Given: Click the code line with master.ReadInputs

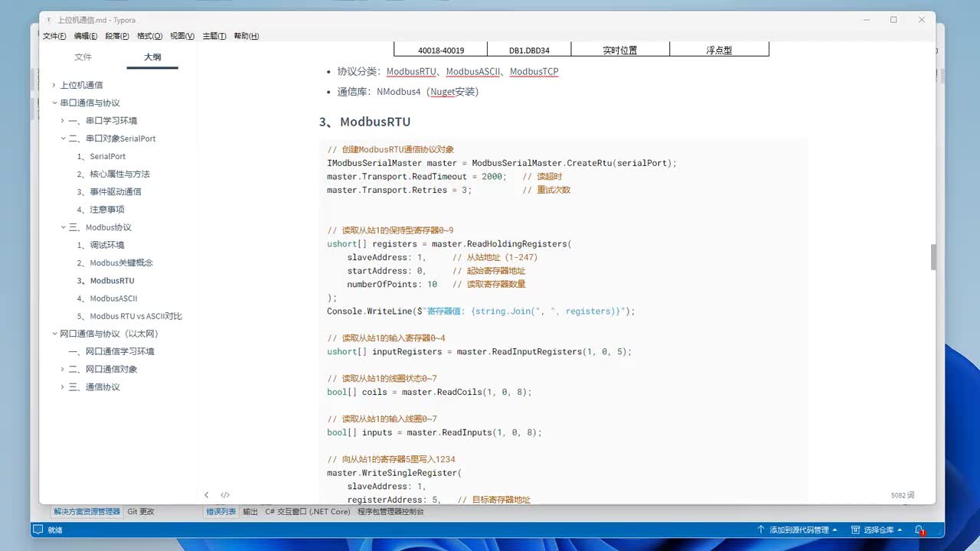Looking at the screenshot, I should click(x=434, y=432).
